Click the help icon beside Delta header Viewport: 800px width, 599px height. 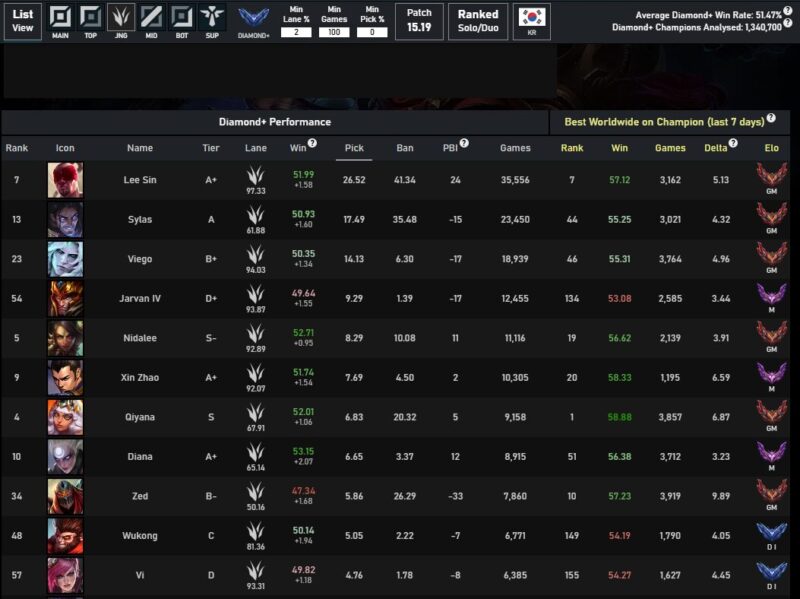pos(733,144)
